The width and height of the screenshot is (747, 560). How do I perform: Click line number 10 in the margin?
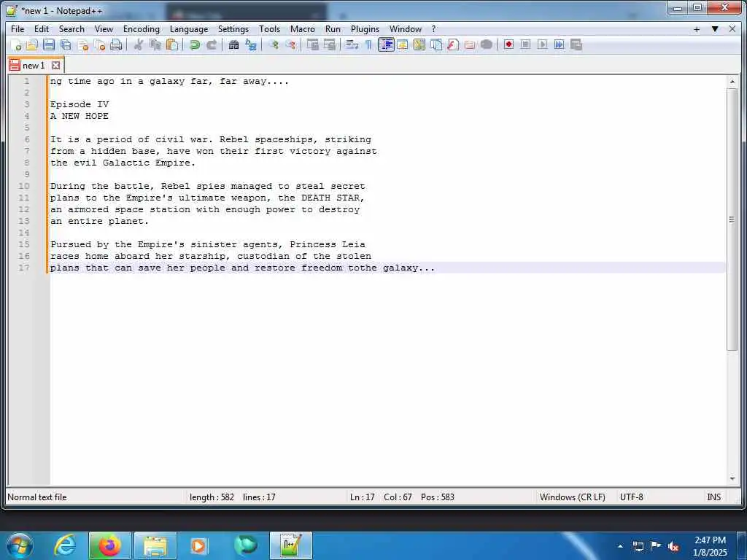click(24, 186)
